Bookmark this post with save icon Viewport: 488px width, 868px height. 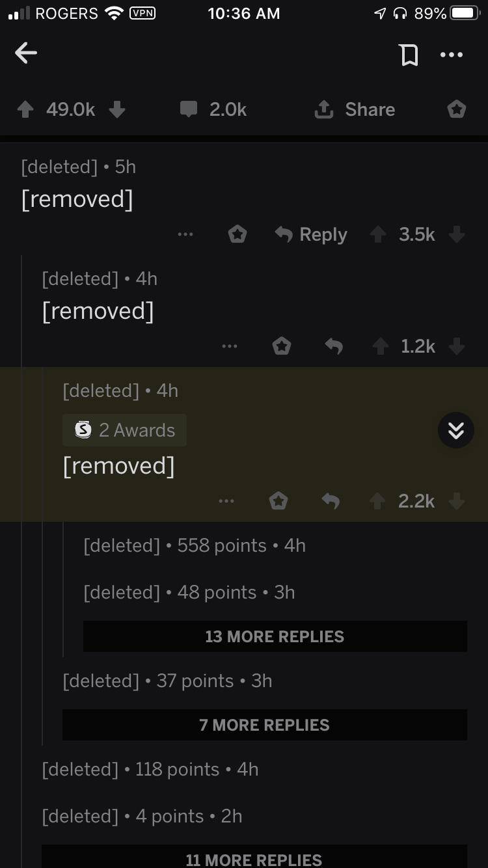point(409,55)
